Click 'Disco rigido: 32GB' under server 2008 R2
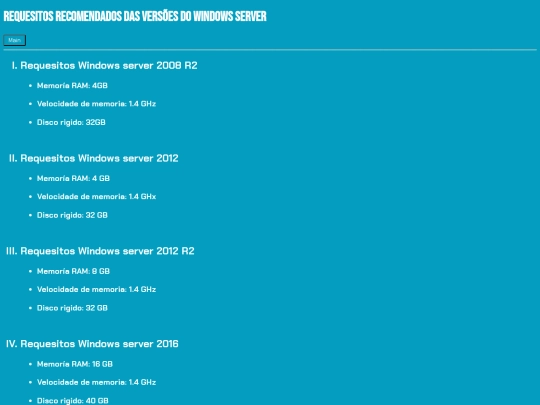 (x=71, y=122)
